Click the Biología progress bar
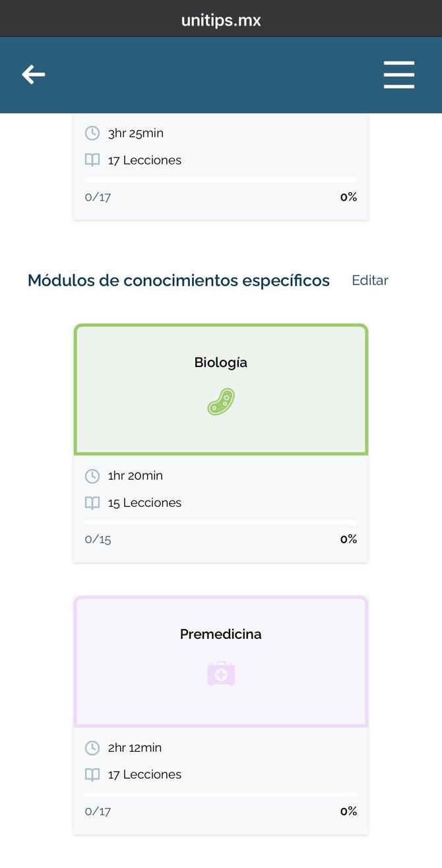 click(221, 523)
